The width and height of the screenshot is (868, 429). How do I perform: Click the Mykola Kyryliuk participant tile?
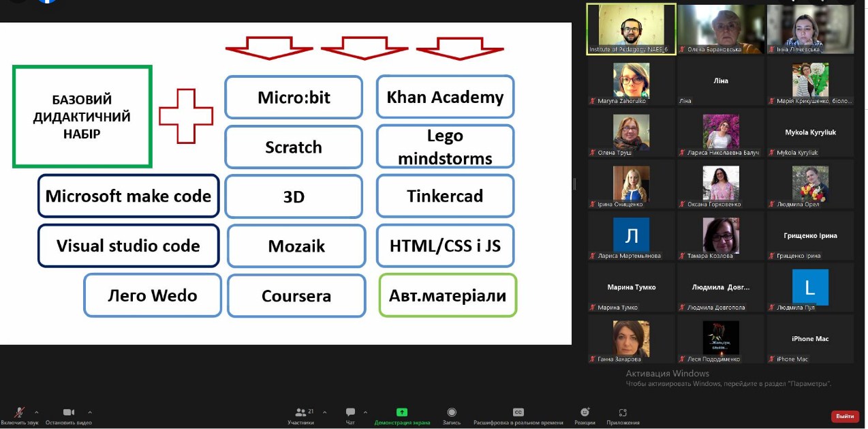coord(809,132)
